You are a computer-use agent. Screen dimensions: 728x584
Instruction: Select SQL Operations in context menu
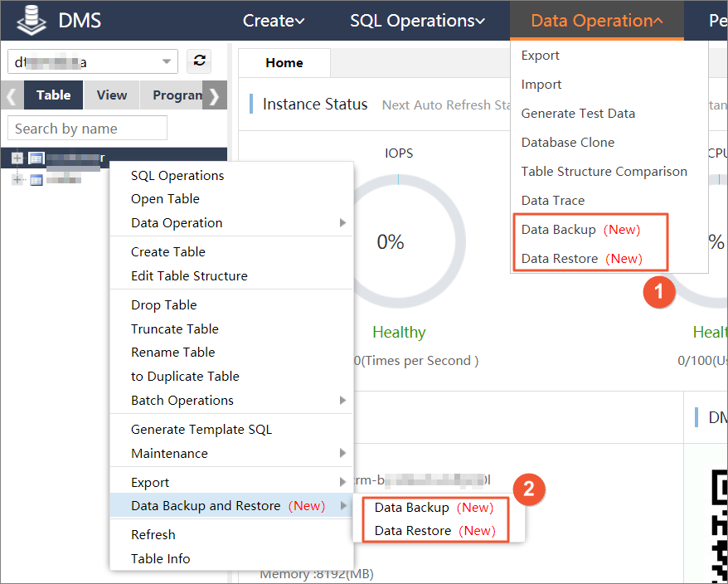(x=177, y=176)
